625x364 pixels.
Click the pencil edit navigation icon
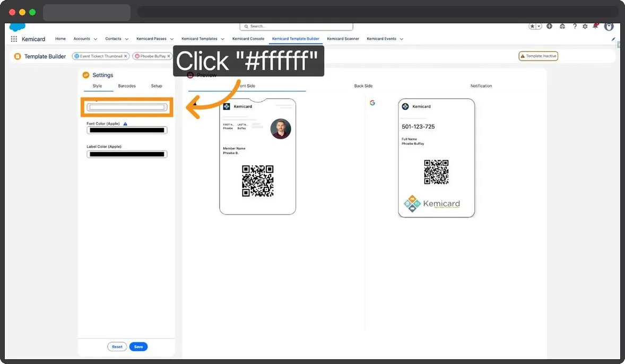[x=613, y=39]
